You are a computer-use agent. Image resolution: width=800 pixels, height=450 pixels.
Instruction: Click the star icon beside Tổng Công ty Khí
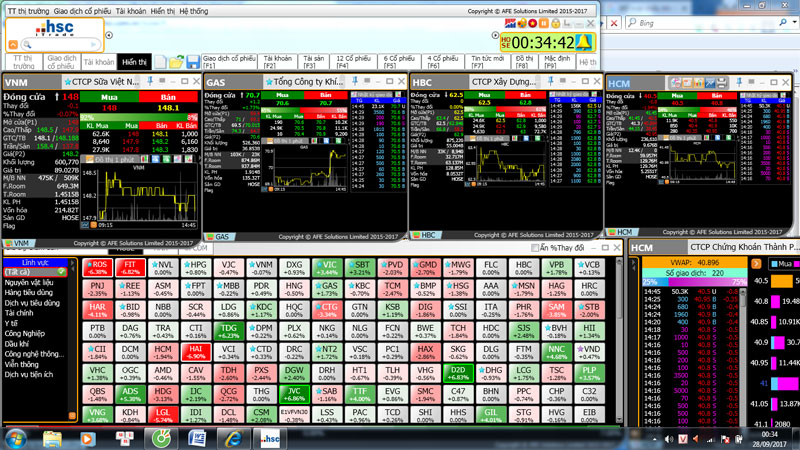click(269, 82)
